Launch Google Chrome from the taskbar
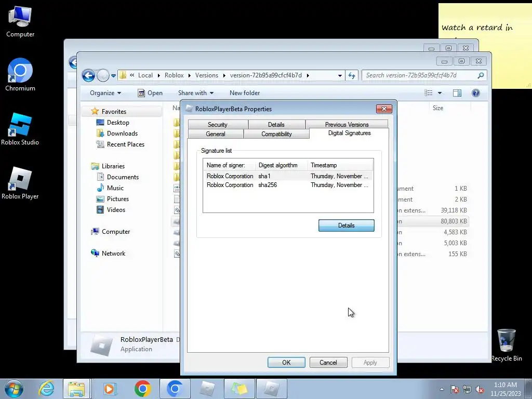The width and height of the screenshot is (532, 399). point(142,389)
